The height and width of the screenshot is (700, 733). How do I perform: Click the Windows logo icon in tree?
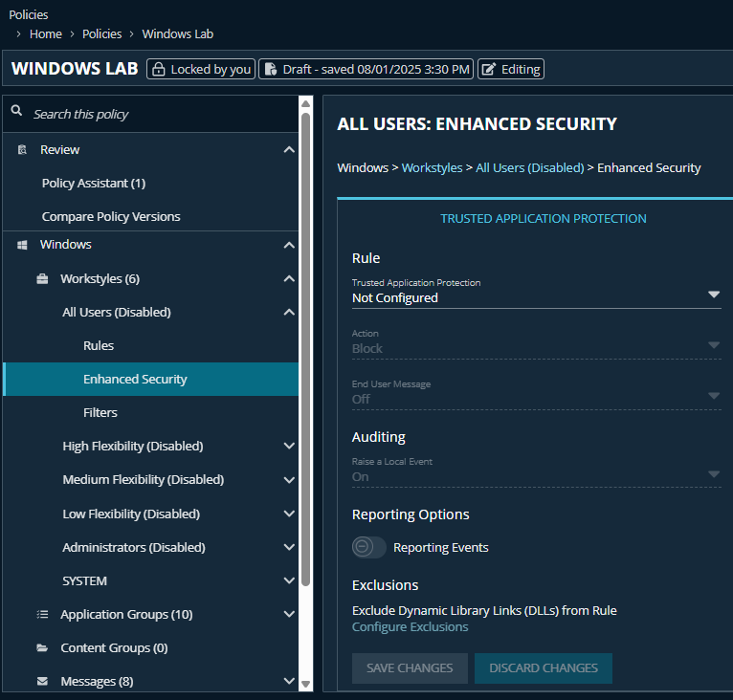(22, 245)
